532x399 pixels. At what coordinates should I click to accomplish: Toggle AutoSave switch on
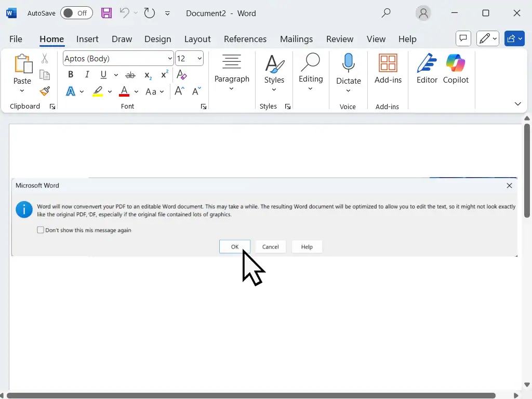pyautogui.click(x=76, y=13)
